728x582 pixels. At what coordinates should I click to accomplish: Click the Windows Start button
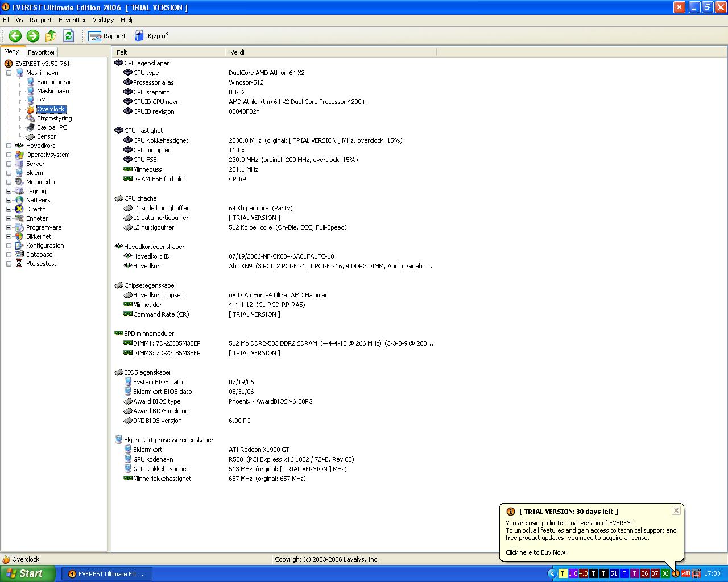pyautogui.click(x=27, y=573)
